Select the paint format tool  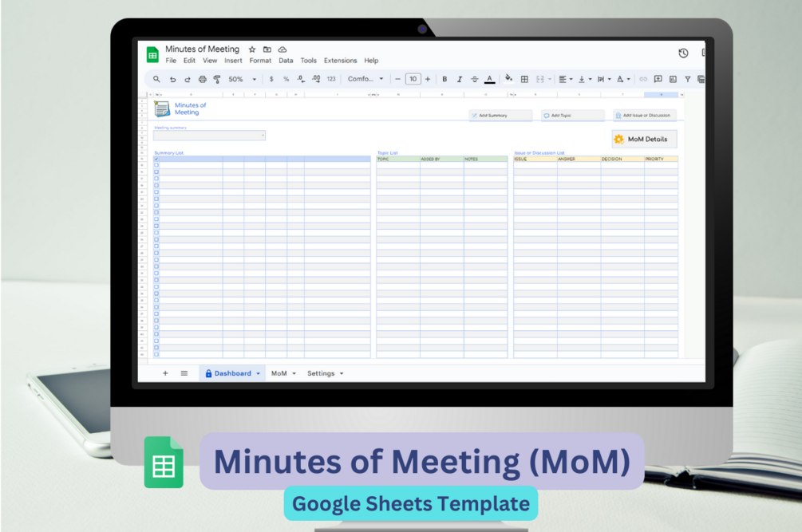[x=217, y=79]
